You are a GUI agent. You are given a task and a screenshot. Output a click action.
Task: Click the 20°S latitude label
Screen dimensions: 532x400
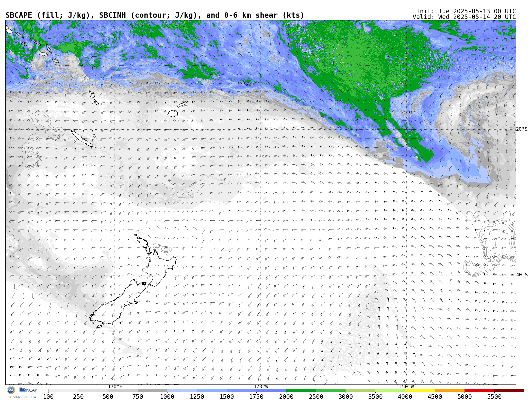click(522, 129)
